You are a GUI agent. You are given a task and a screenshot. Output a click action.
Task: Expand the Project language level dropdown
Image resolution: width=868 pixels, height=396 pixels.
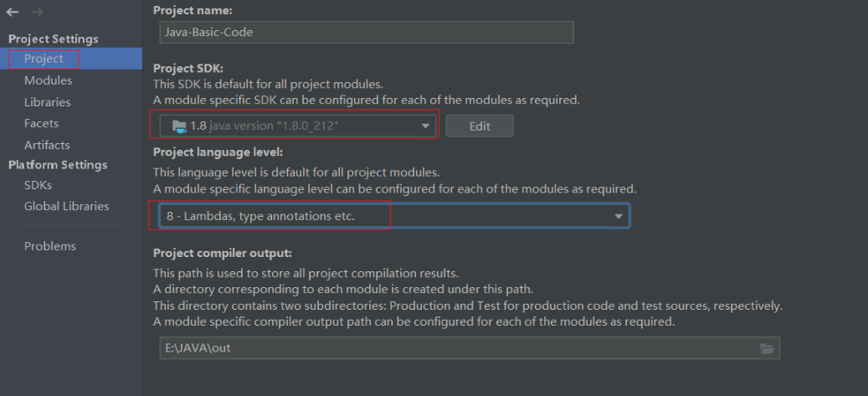click(619, 216)
